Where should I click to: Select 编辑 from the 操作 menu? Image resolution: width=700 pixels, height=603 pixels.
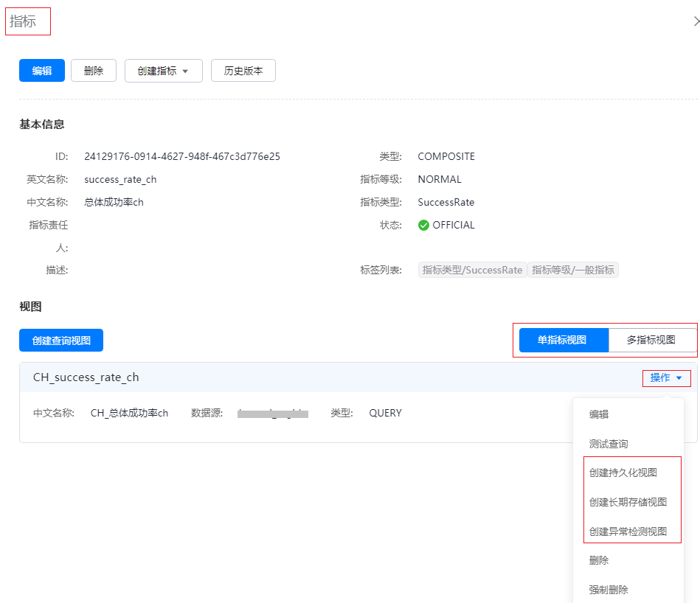tap(599, 414)
